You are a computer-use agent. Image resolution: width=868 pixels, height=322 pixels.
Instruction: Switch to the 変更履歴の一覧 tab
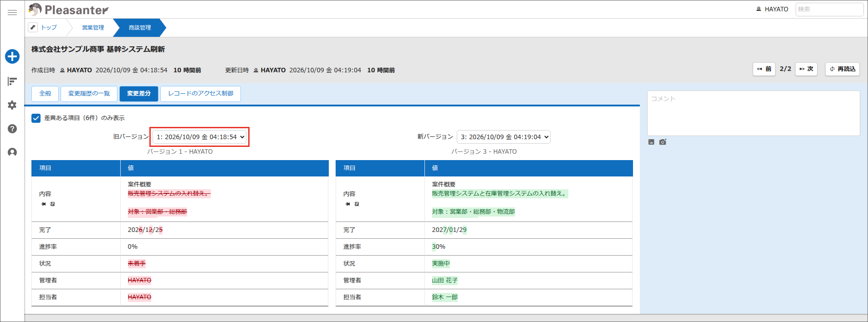[89, 94]
